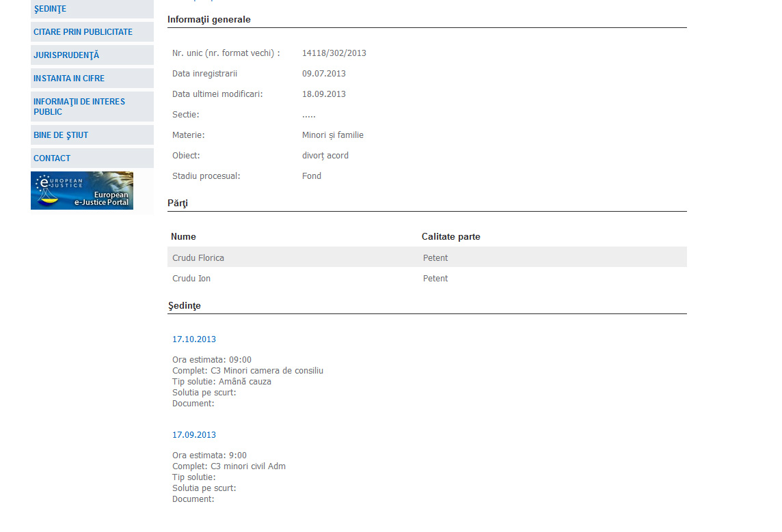
Task: Click the Părţi section heading
Action: tap(178, 204)
